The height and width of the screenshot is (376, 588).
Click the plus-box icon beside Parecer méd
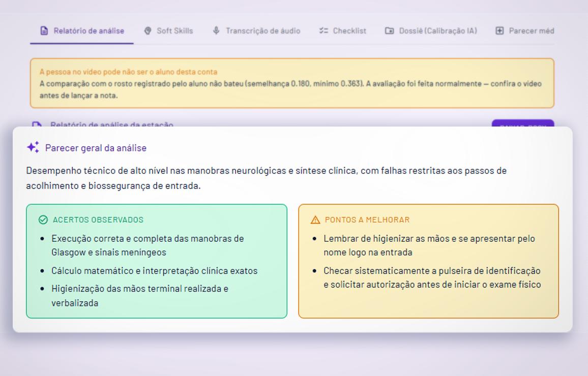499,30
